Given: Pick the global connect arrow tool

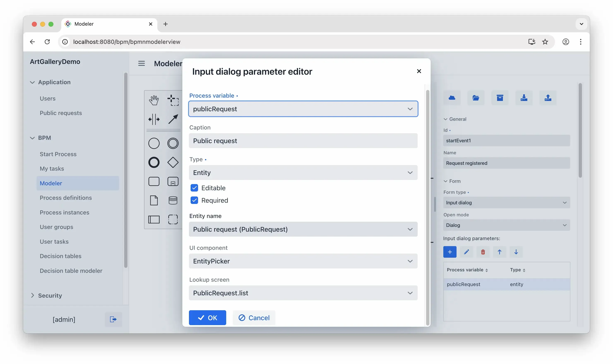Looking at the screenshot, I should (173, 119).
